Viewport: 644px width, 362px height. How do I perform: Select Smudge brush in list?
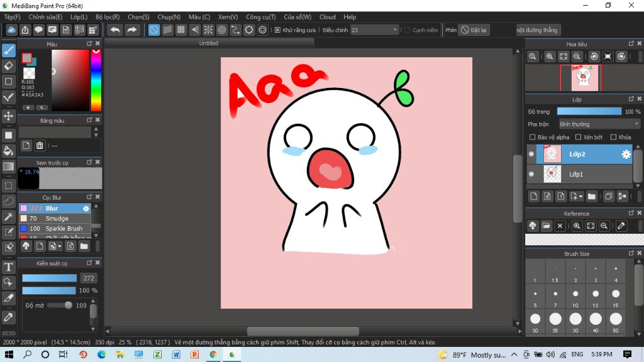pyautogui.click(x=55, y=218)
